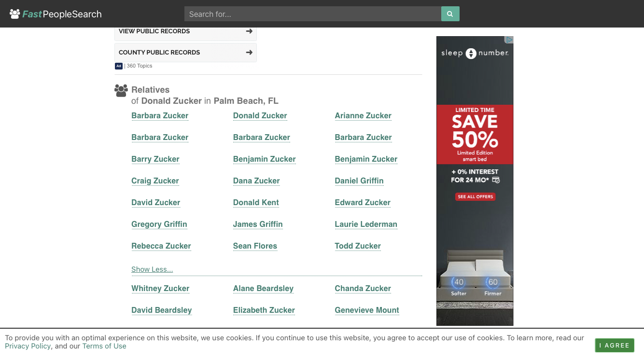This screenshot has height=362, width=644.
Task: Open the Elizabeth Zucker relative link
Action: (264, 310)
